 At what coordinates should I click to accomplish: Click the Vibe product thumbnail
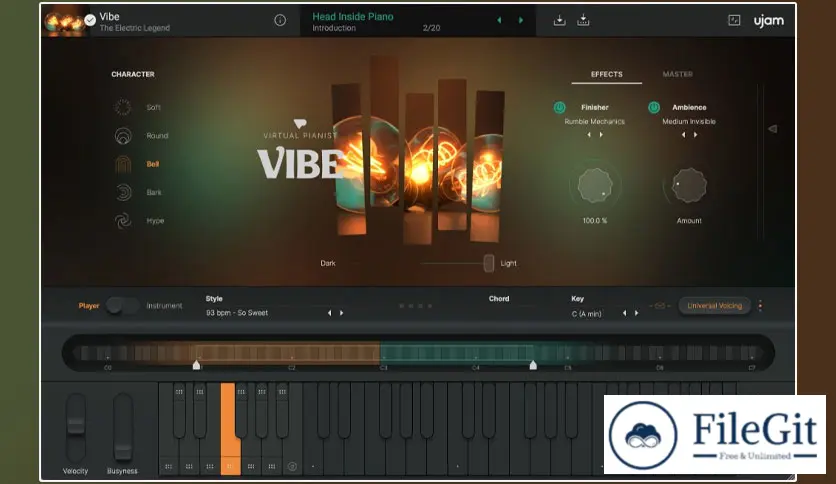(x=64, y=20)
